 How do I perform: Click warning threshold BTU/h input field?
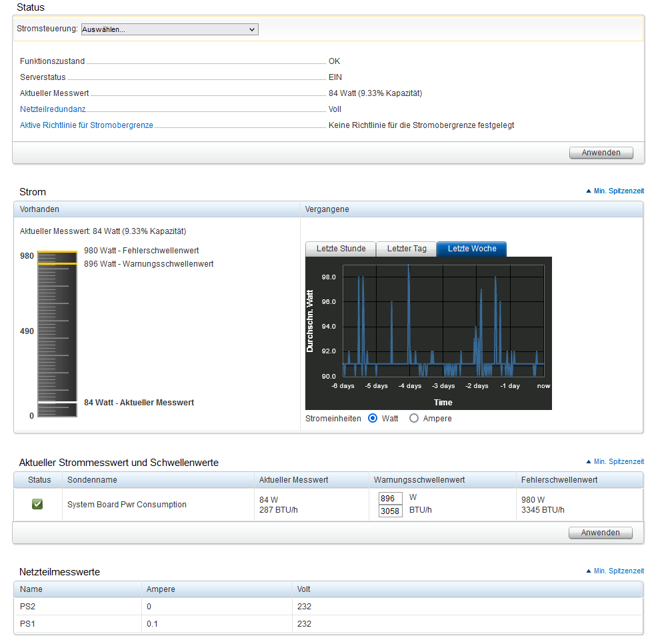[390, 511]
